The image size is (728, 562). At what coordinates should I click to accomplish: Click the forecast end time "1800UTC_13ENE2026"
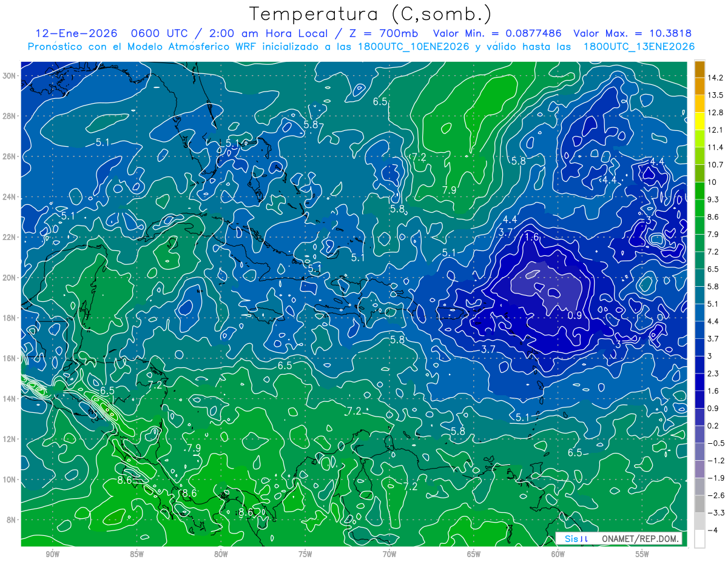click(x=639, y=47)
